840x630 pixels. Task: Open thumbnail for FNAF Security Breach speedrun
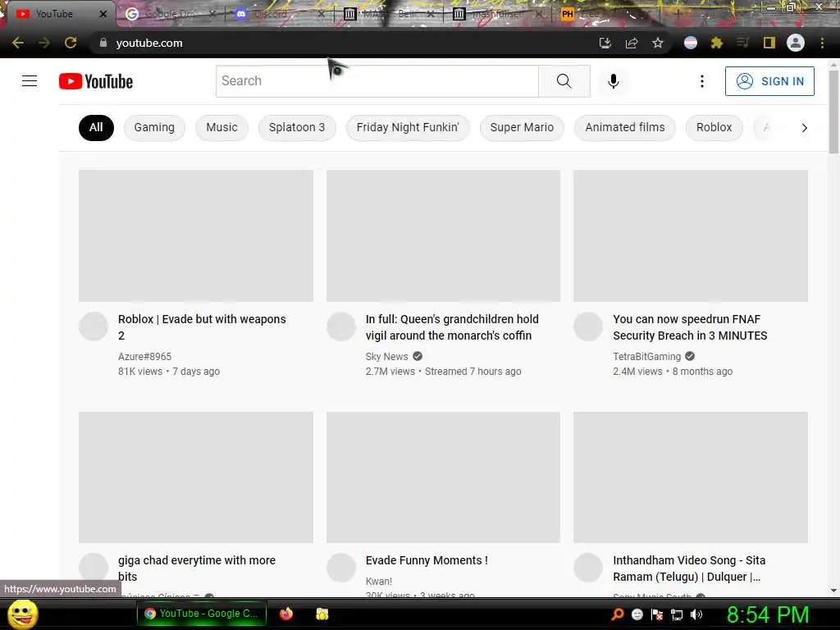[x=691, y=235]
